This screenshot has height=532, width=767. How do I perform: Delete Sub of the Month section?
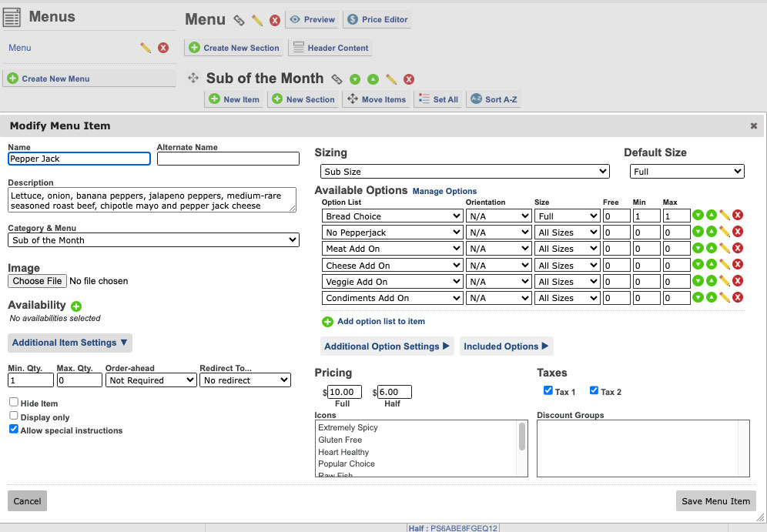click(409, 79)
